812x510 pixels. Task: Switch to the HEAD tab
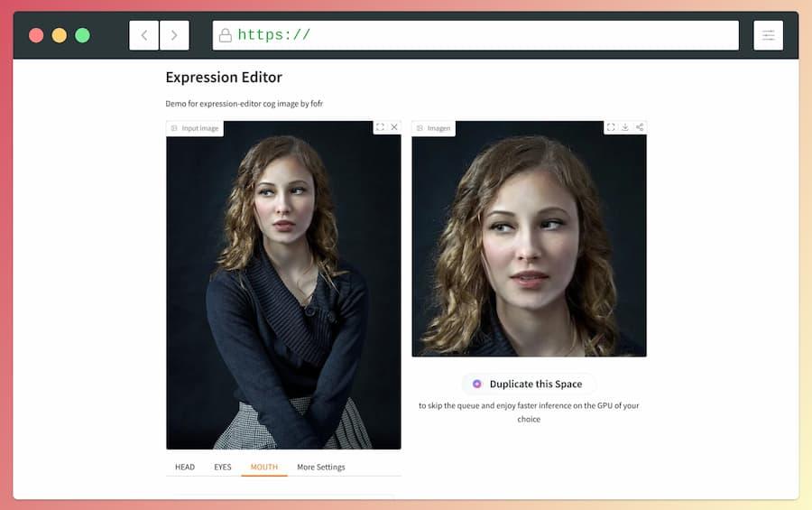(185, 467)
